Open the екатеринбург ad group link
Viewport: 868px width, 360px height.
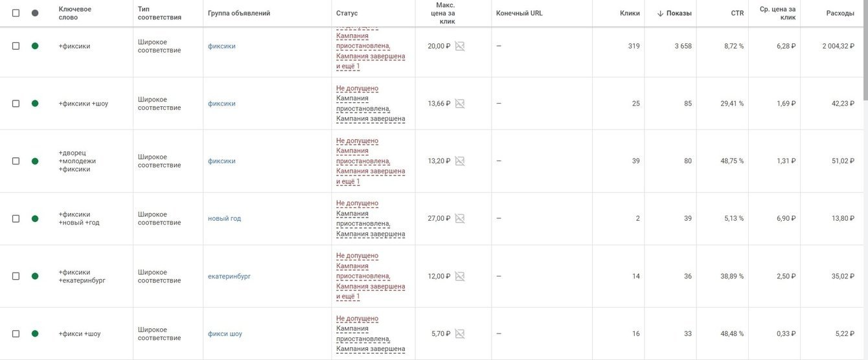coord(229,276)
